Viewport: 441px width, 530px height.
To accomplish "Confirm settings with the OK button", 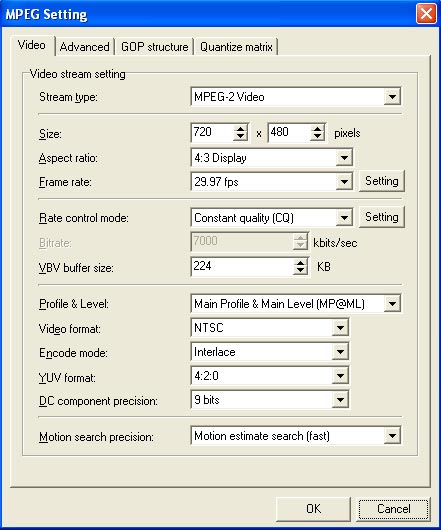I will [x=313, y=509].
